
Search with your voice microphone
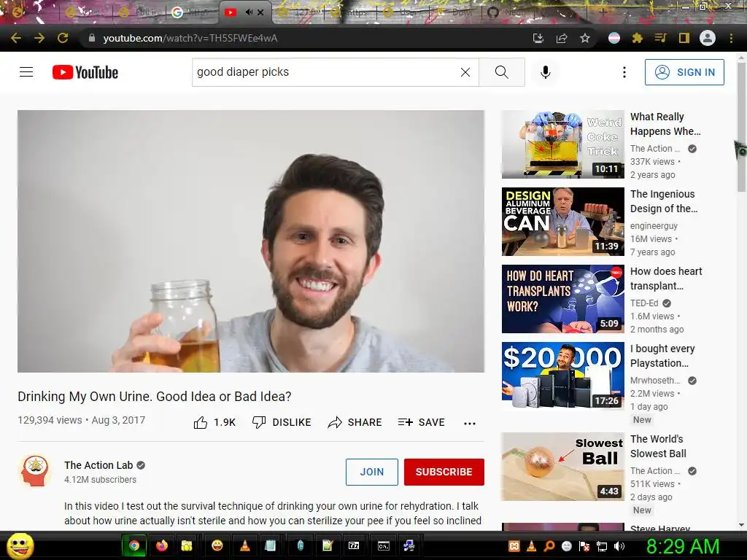(546, 72)
